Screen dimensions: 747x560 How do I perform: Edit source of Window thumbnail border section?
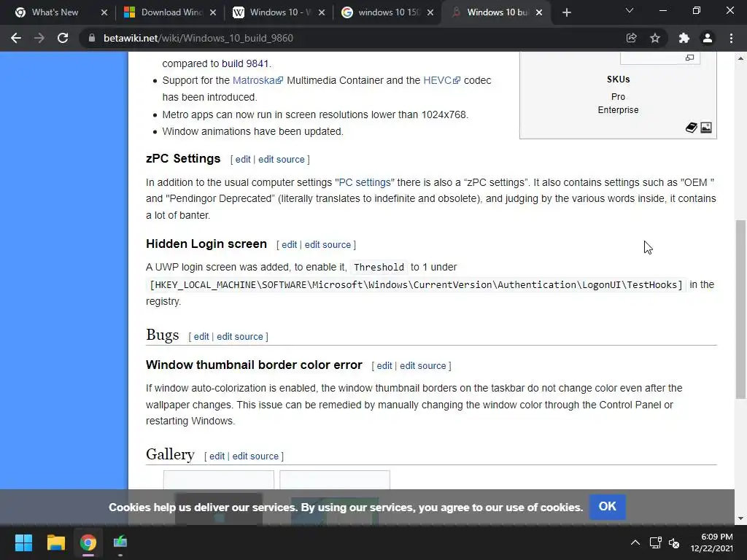422,366
